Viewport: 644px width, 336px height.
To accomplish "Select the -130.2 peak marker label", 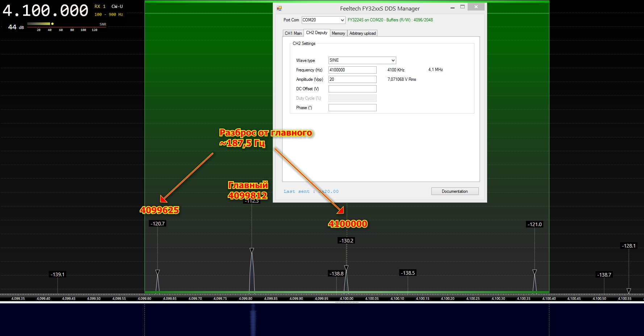I will 346,241.
